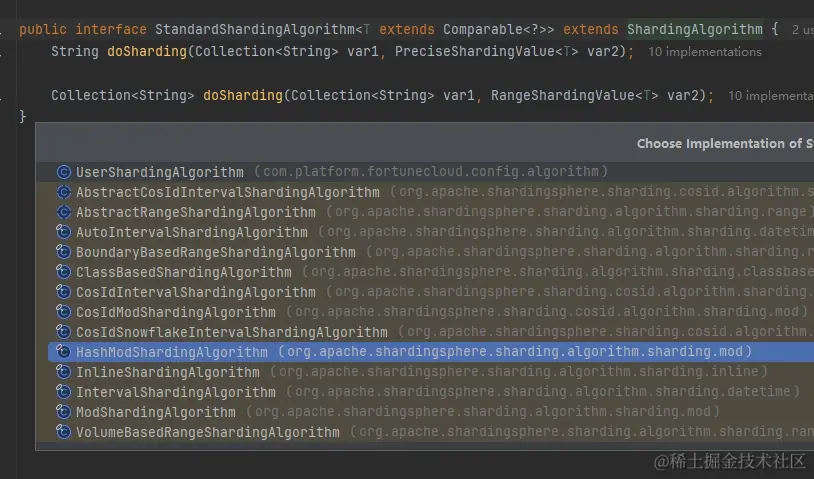This screenshot has height=479, width=814.
Task: Click the icon next to IntervalShardingAlgorithm
Action: click(63, 392)
